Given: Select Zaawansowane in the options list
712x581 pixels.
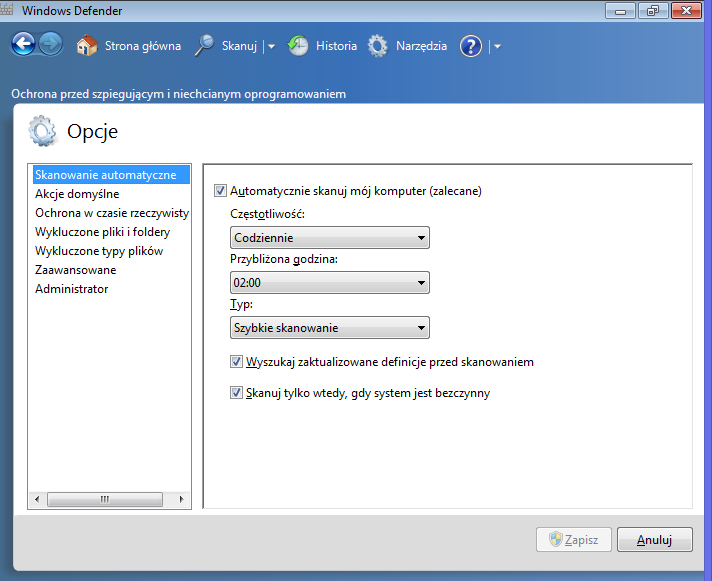Looking at the screenshot, I should tap(75, 270).
